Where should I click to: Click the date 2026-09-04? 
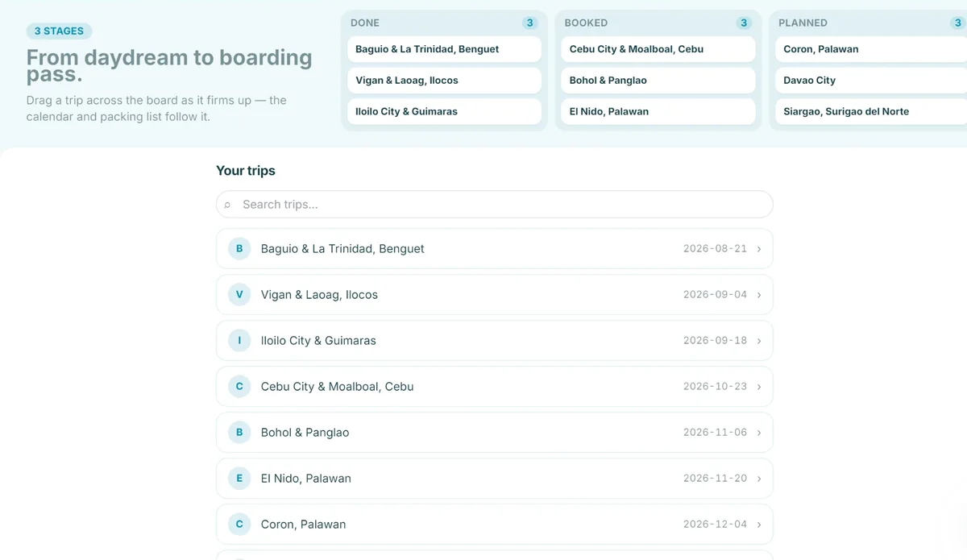(715, 295)
